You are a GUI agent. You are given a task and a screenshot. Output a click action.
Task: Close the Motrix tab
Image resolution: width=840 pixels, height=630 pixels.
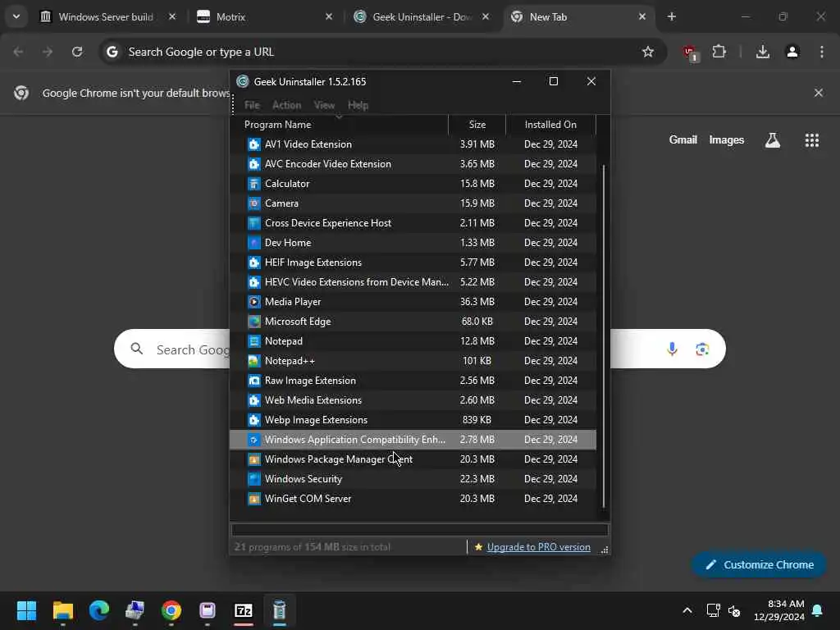[329, 16]
